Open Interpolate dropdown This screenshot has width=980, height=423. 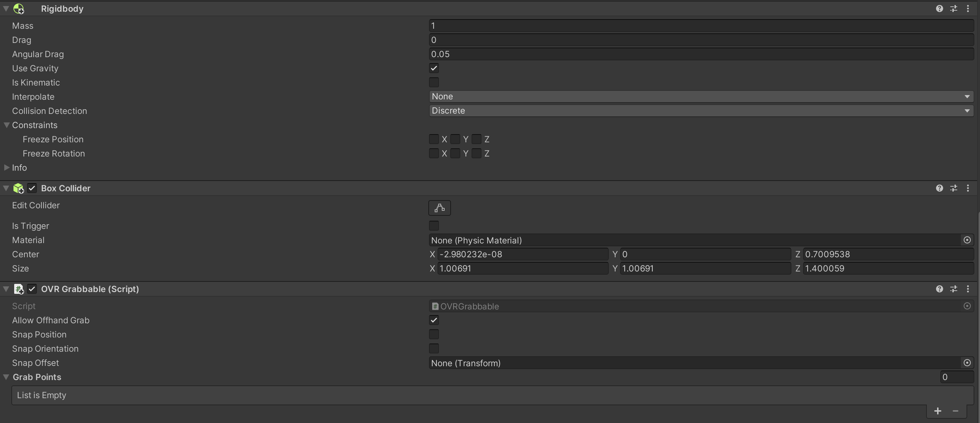(701, 96)
